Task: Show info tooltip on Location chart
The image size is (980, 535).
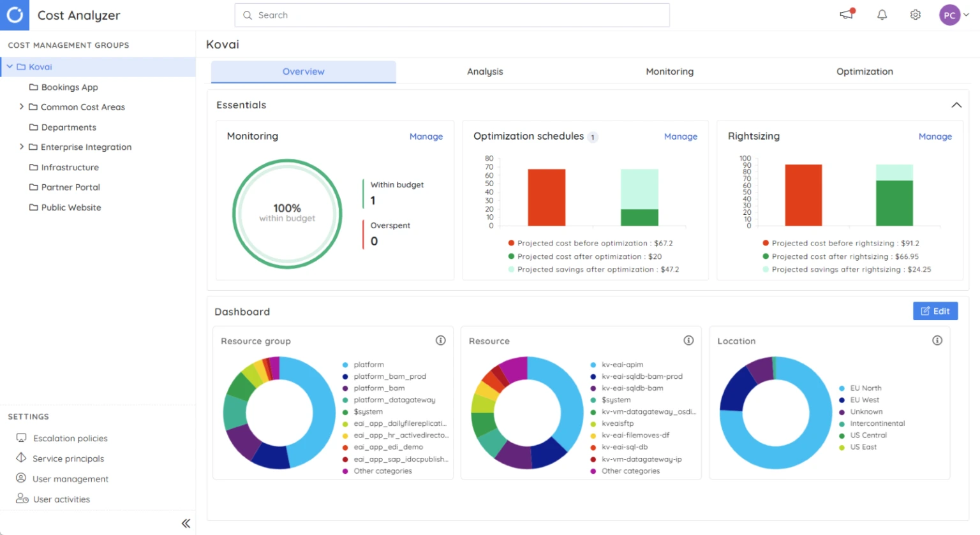Action: click(x=937, y=341)
